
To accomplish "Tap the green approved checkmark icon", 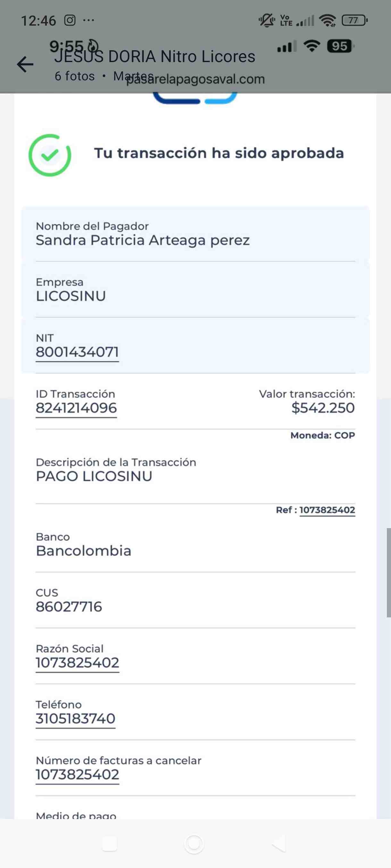I will click(50, 155).
